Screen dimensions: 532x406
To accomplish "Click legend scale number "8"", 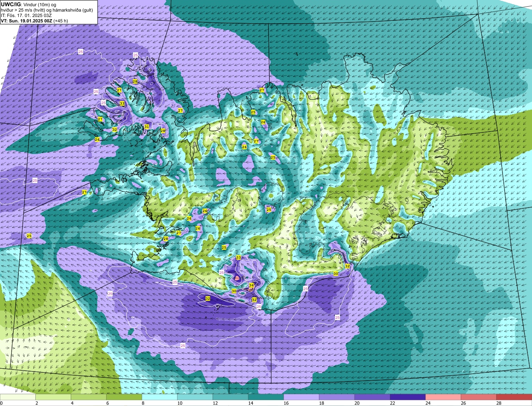I will click(x=143, y=403).
